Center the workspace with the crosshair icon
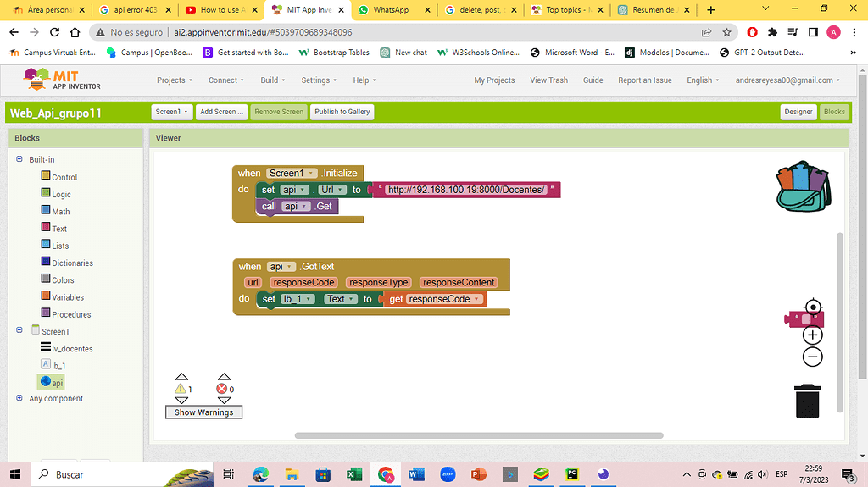The height and width of the screenshot is (487, 868). point(812,307)
